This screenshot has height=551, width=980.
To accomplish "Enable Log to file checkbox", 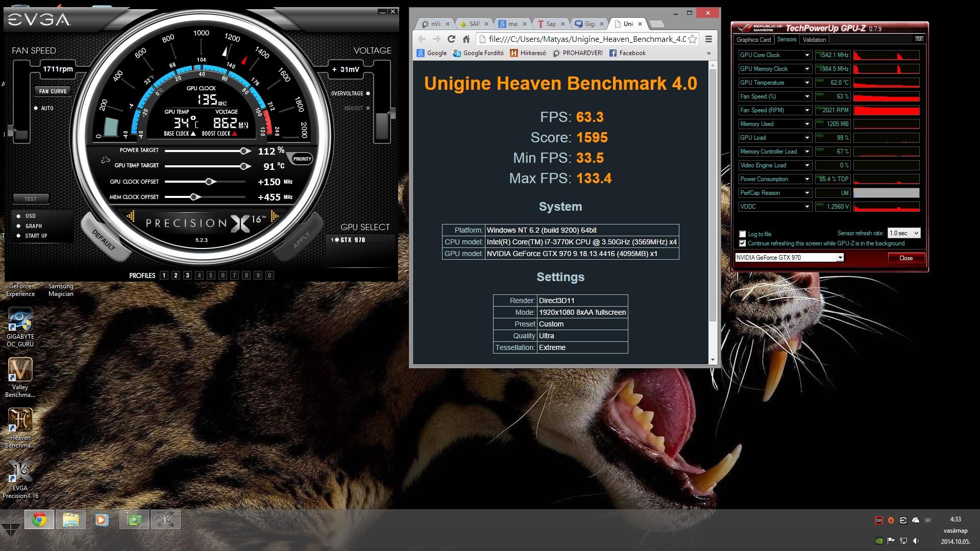I will (x=743, y=234).
